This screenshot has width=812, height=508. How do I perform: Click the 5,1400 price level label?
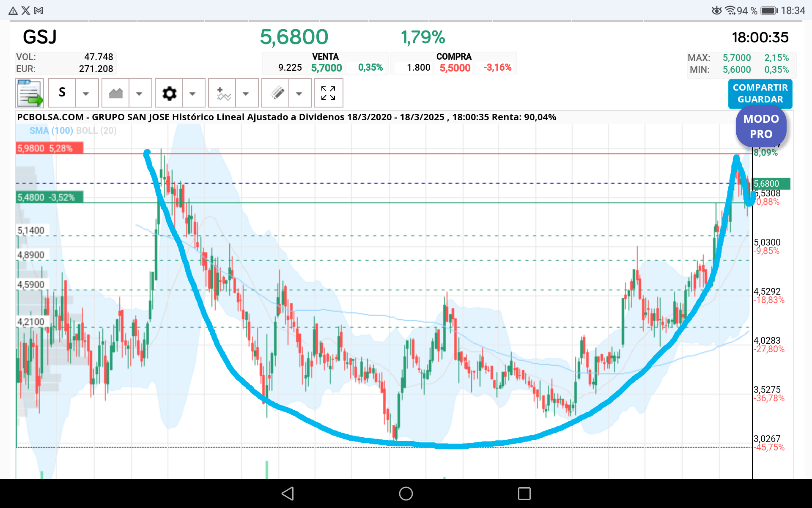coord(31,230)
